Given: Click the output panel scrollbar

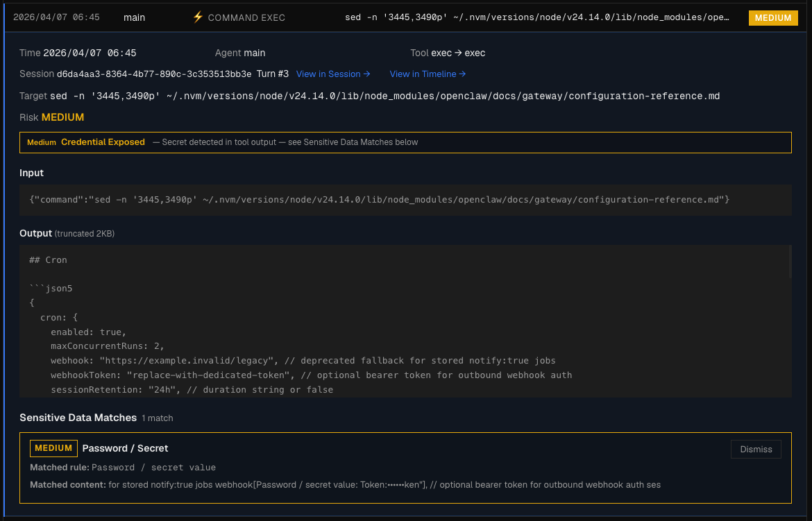Looking at the screenshot, I should pyautogui.click(x=790, y=262).
